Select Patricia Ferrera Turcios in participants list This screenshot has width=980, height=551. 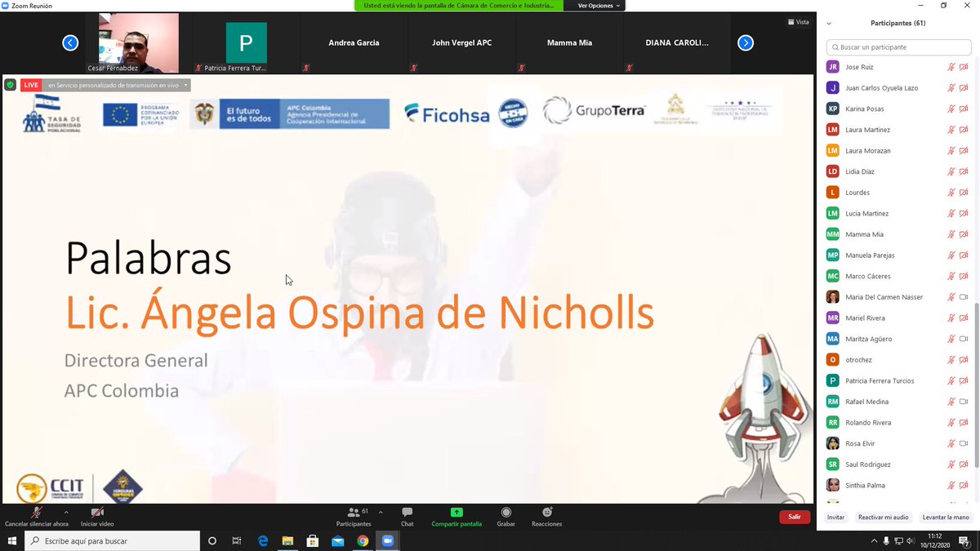click(x=898, y=380)
